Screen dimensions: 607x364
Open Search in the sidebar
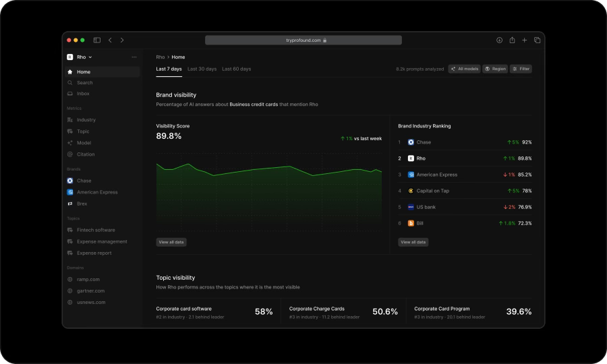coord(103,83)
